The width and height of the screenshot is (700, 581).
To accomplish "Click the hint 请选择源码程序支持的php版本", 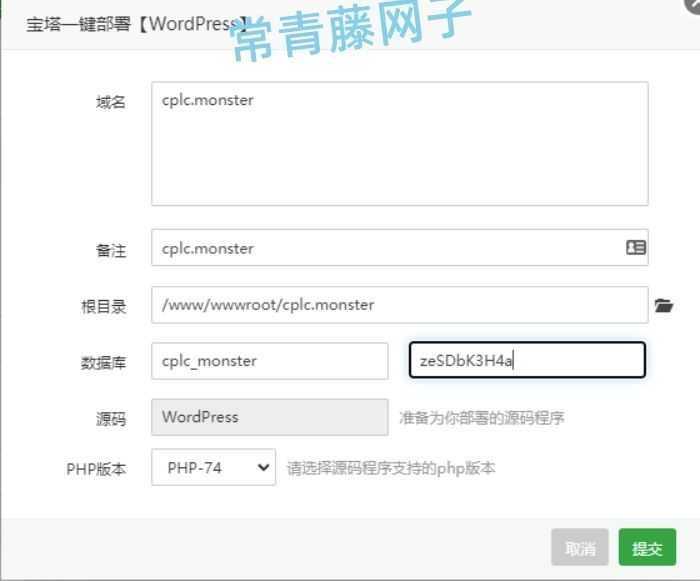I will [391, 468].
